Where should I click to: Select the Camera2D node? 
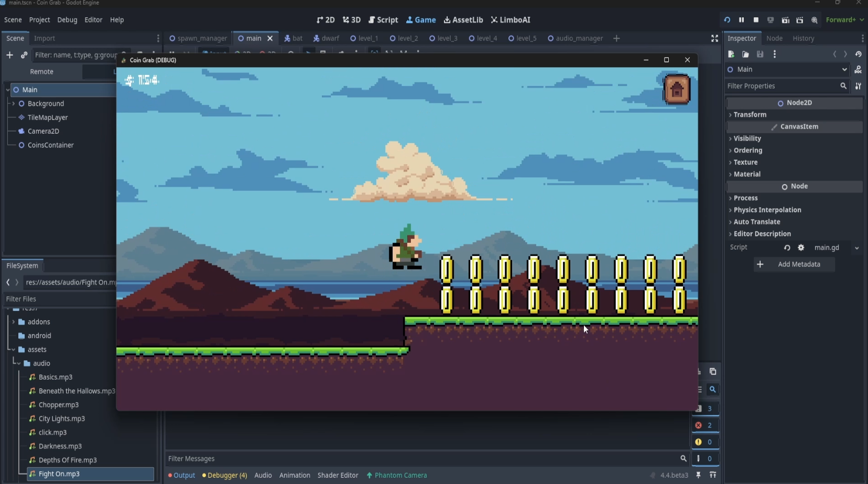43,131
